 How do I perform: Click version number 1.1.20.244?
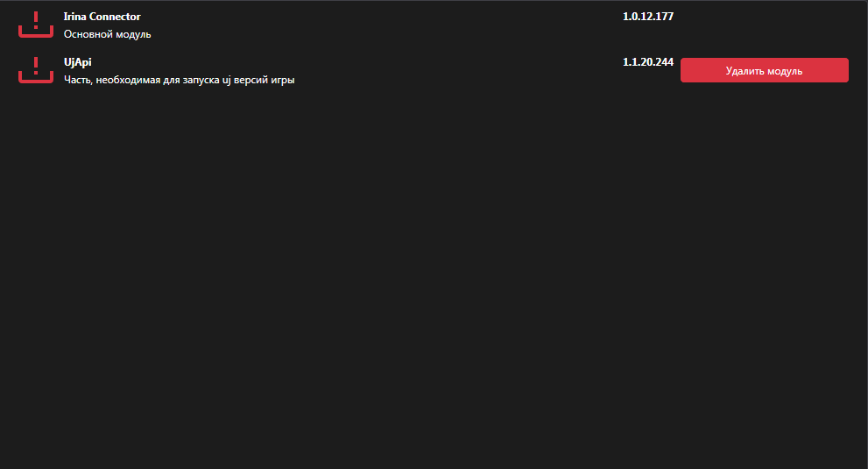(x=647, y=62)
